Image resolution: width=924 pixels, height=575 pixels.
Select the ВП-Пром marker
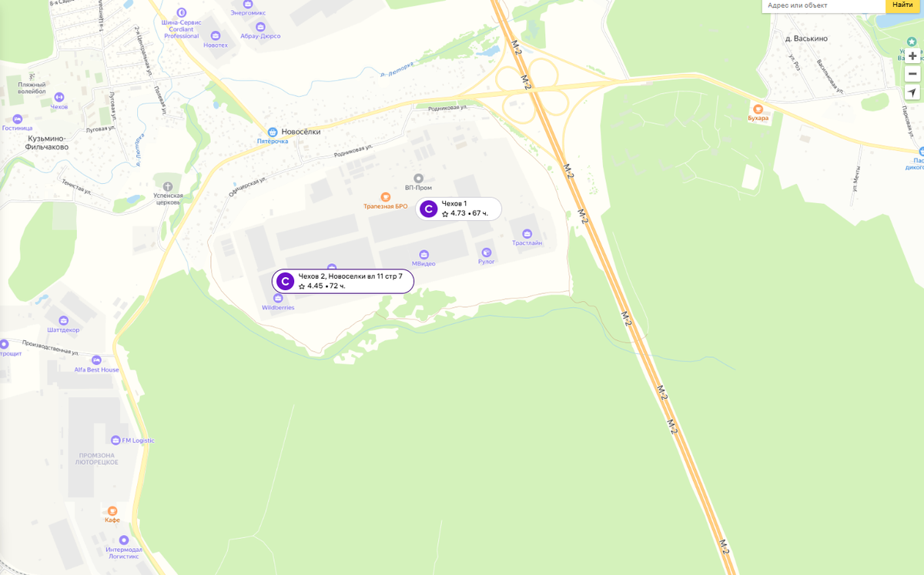click(x=418, y=179)
